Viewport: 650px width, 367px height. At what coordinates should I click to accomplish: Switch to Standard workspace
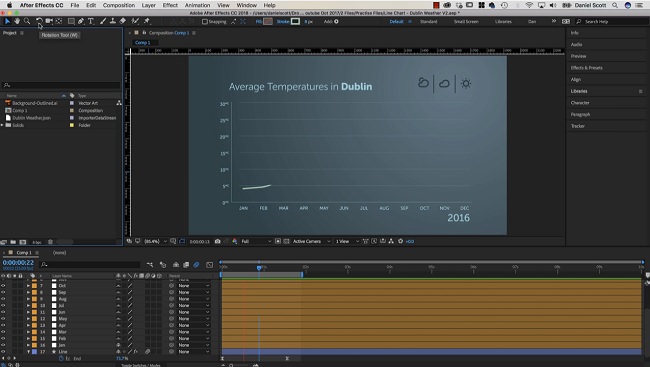(428, 22)
